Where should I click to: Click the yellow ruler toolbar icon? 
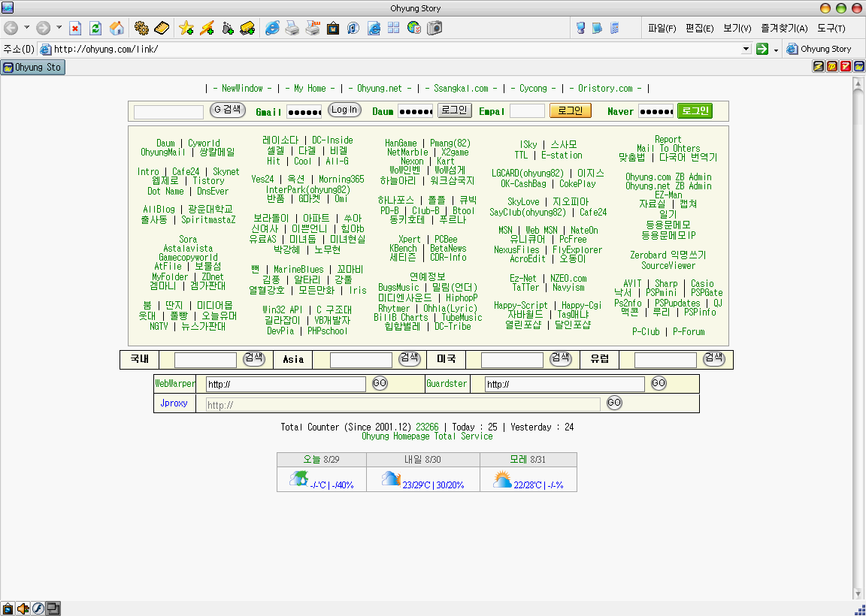pos(162,28)
